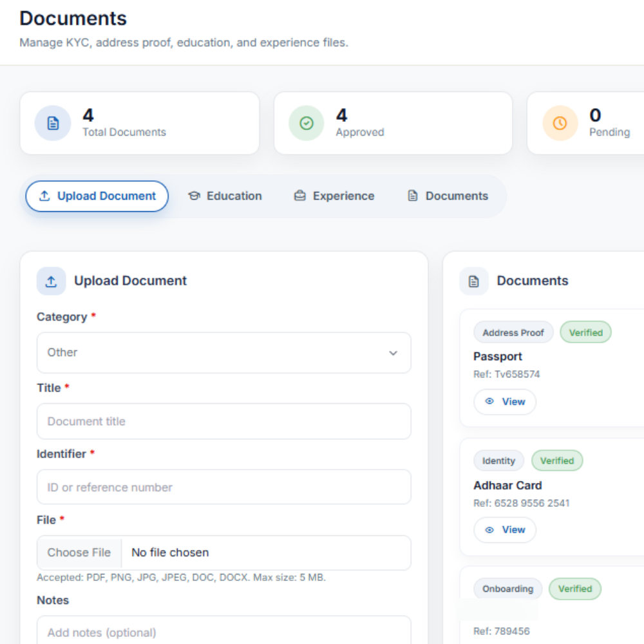The image size is (644, 644).
Task: View the Adhaar Card document
Action: (506, 529)
